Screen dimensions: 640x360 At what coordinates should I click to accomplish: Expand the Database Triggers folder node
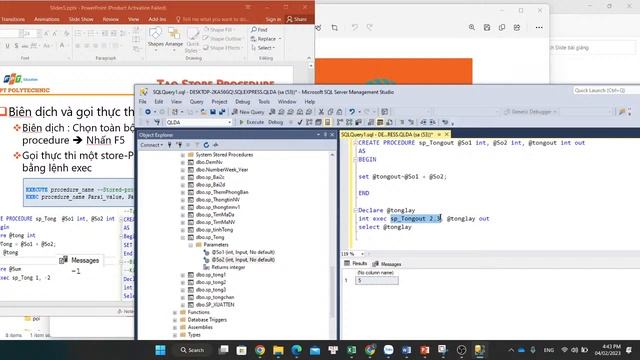pos(175,320)
